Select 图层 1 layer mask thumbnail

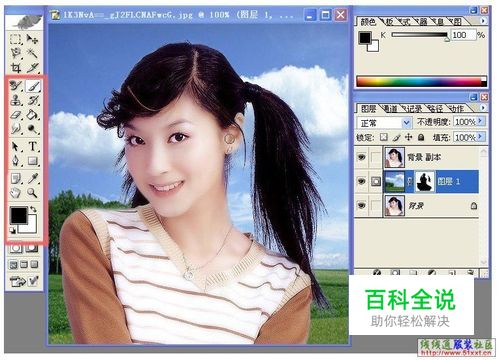coord(424,181)
